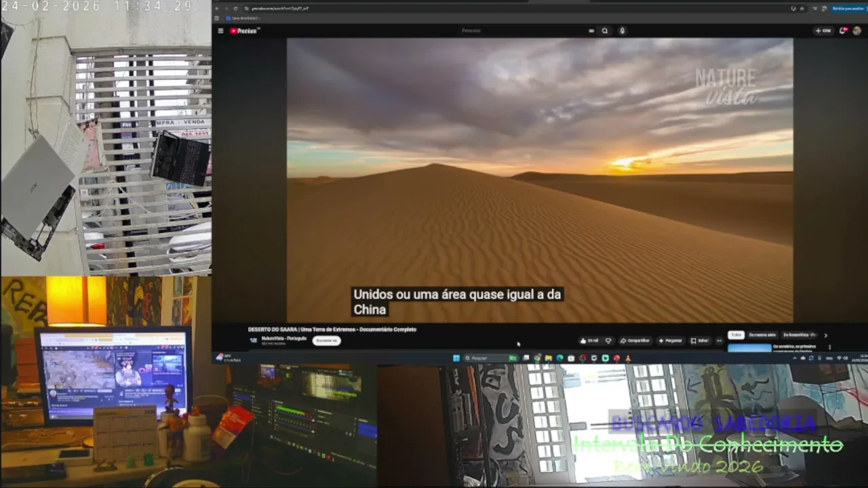Image resolution: width=868 pixels, height=488 pixels.
Task: Like the video with thumbs up
Action: click(589, 340)
